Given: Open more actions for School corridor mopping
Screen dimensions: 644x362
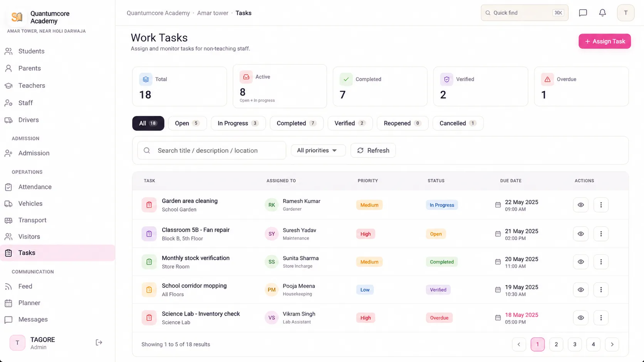Looking at the screenshot, I should point(601,290).
